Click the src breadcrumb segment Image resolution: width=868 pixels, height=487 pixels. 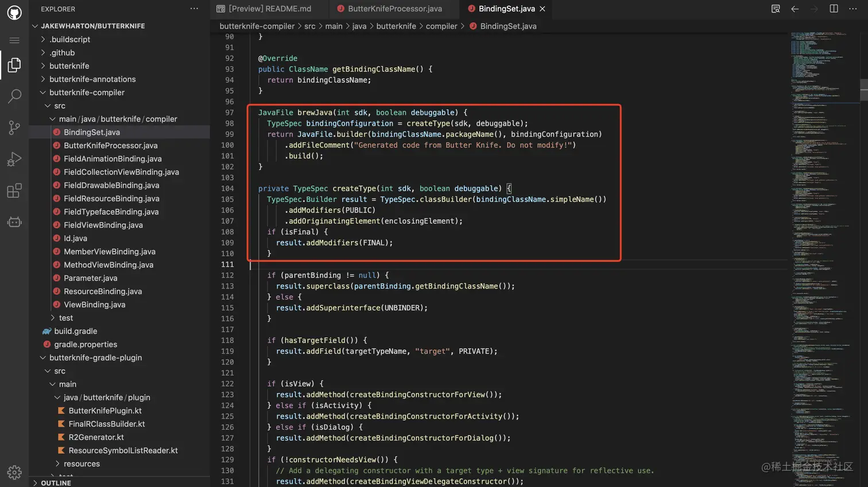point(309,26)
